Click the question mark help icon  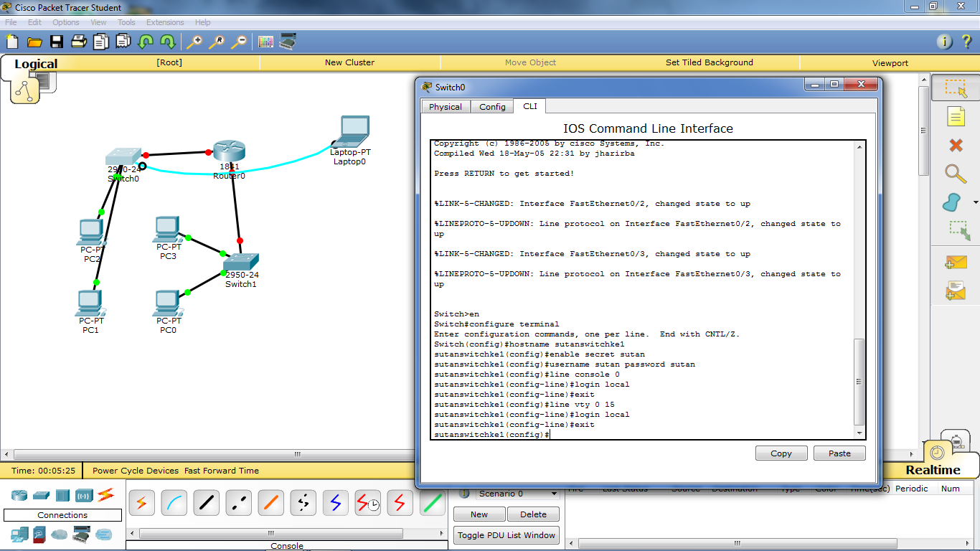pos(966,42)
